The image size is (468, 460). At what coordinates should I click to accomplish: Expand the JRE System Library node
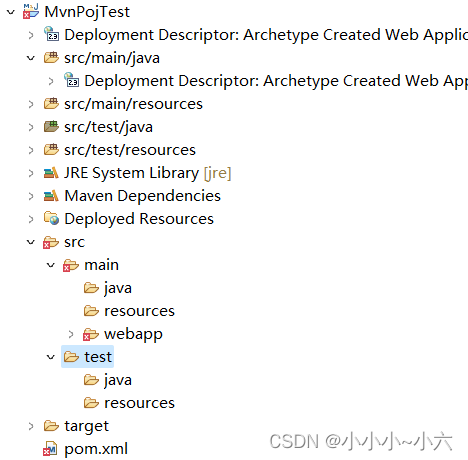click(31, 173)
